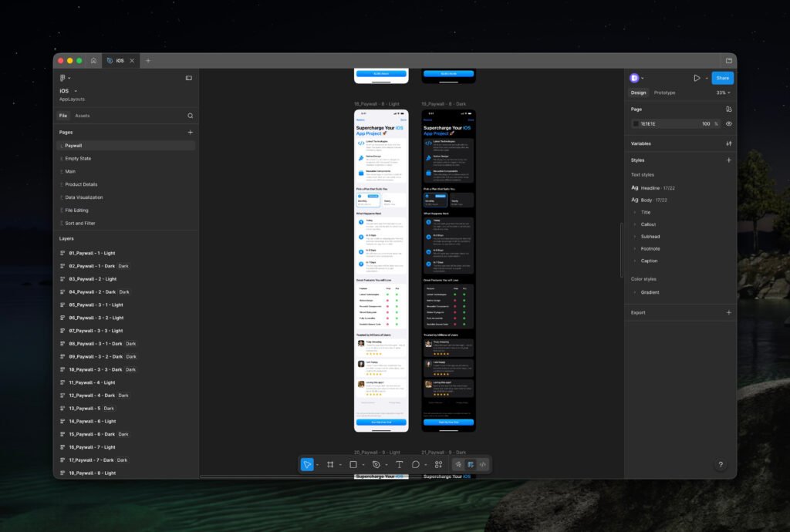Switch to Draw mode in toolbar

pos(458,465)
